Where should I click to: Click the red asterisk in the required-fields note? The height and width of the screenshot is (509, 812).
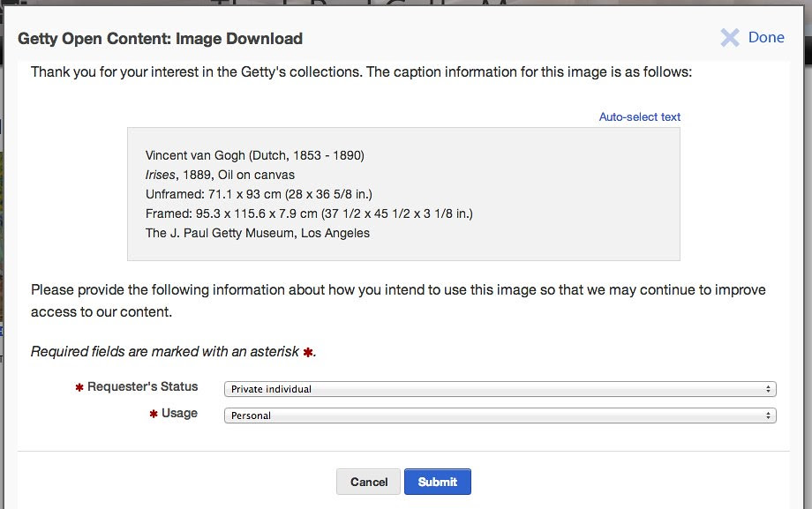point(307,352)
